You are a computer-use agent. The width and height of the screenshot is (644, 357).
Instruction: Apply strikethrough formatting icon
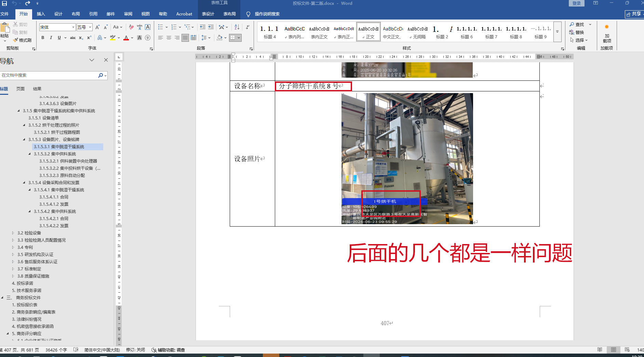pos(73,38)
